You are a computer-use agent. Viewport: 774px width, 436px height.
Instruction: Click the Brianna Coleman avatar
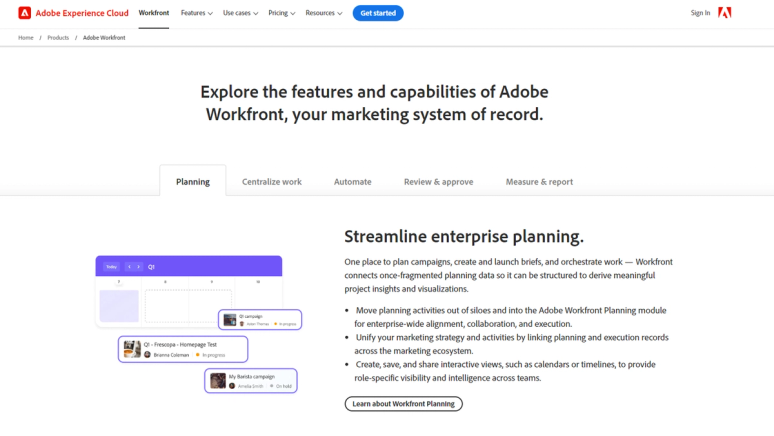click(x=147, y=355)
